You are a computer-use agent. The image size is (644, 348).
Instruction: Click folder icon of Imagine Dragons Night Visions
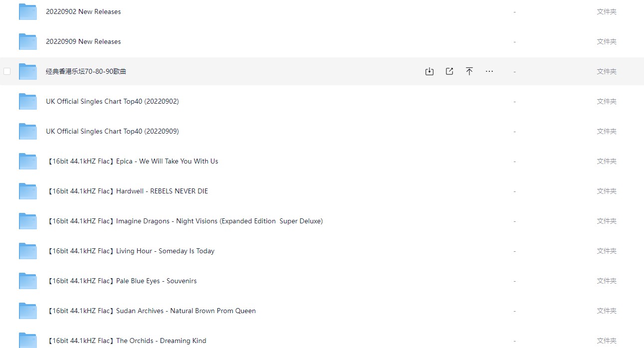pos(28,221)
